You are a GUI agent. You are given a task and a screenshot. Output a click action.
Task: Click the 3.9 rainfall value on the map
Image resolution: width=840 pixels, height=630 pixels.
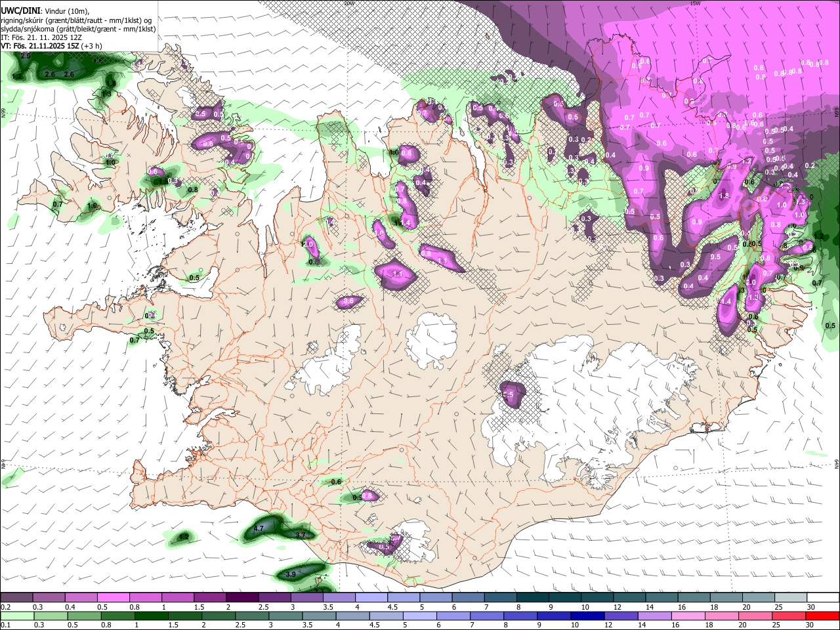[291, 574]
